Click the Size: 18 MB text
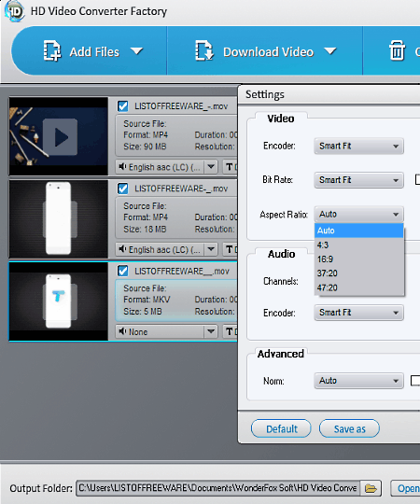 pyautogui.click(x=145, y=230)
